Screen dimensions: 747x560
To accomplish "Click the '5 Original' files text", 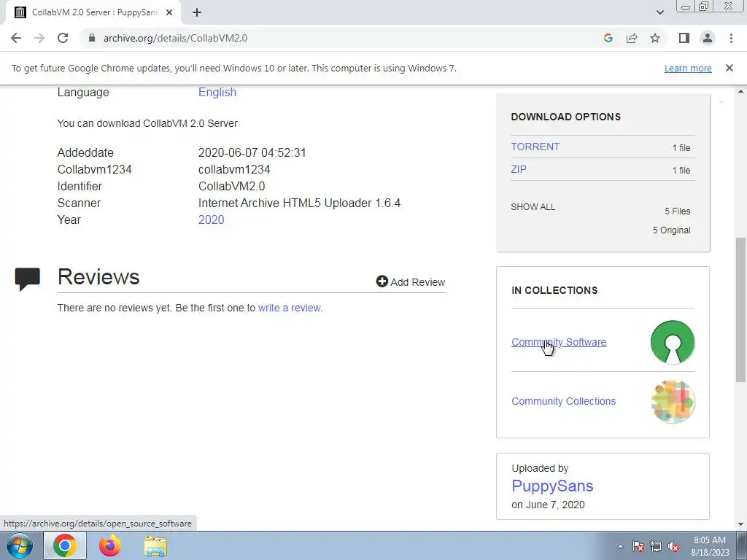I will point(671,230).
